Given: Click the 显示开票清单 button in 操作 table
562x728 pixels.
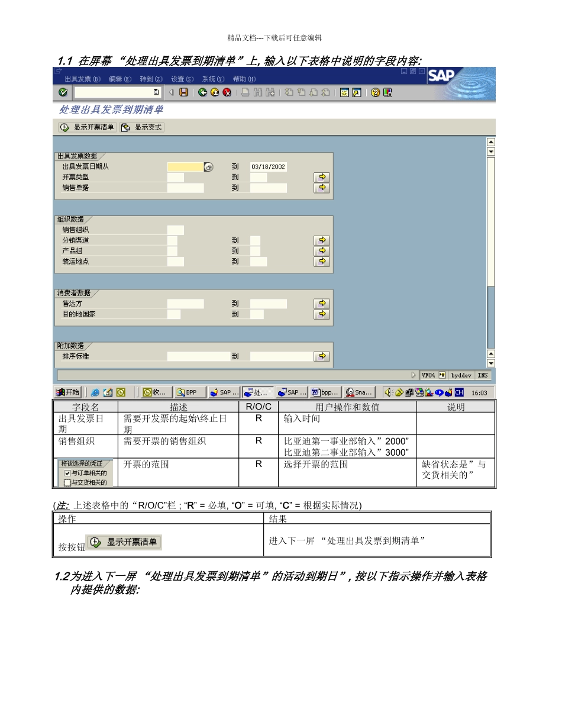Looking at the screenshot, I should coord(124,542).
